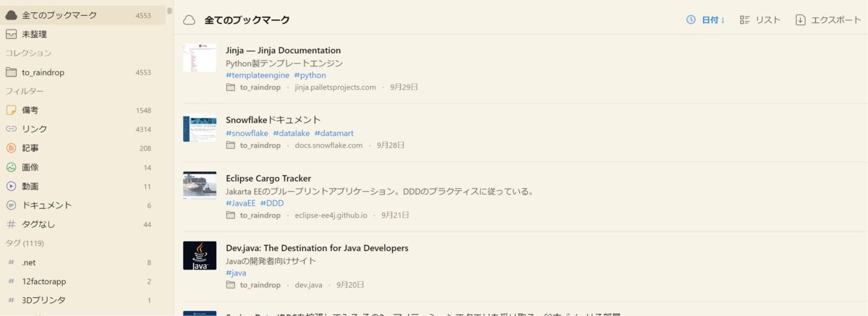Click the hash icon beside 3Dプリンタ tag
This screenshot has width=868, height=316.
click(11, 300)
